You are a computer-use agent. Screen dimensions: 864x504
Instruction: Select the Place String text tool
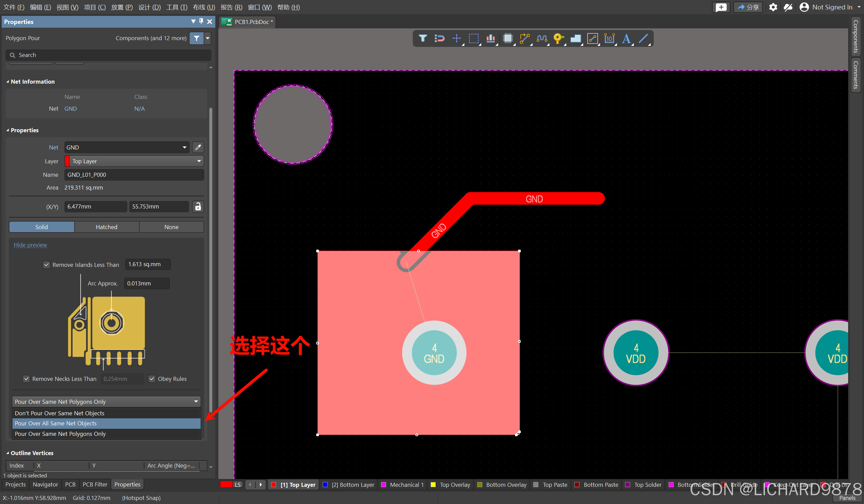coord(626,38)
